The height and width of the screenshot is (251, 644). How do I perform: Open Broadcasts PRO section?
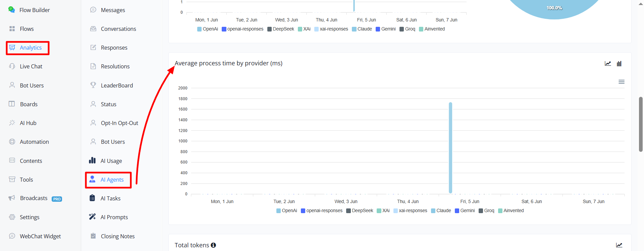point(35,198)
